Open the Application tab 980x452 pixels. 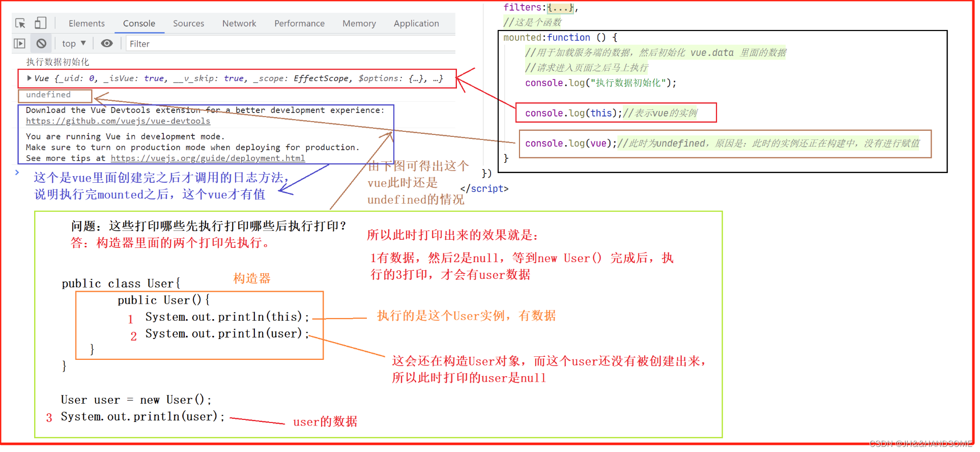416,23
